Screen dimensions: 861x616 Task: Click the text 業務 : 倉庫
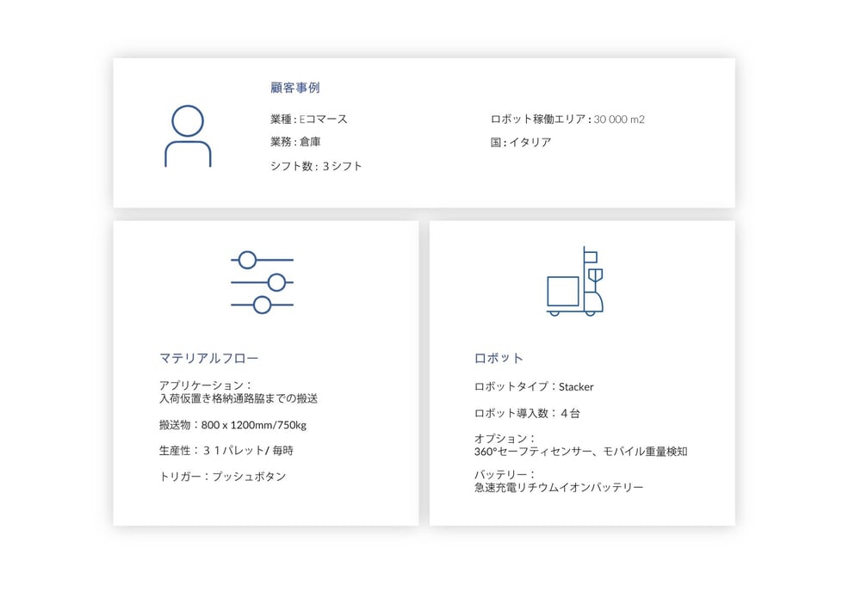tap(295, 142)
